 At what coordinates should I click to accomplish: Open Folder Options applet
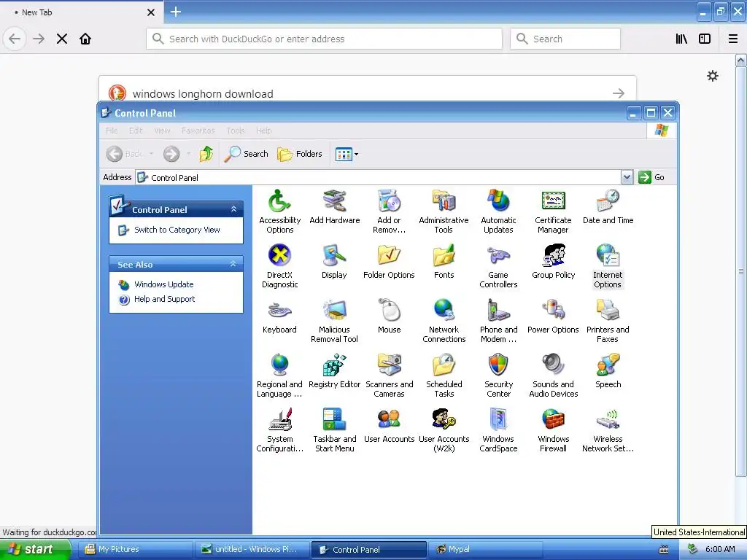[390, 262]
